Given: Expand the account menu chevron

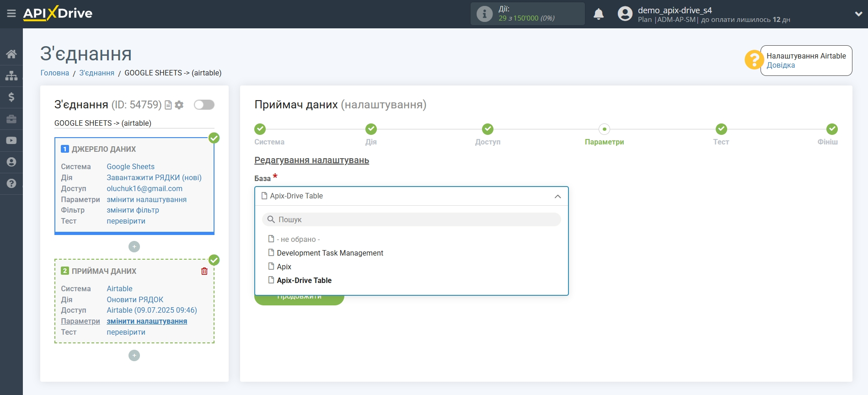Looking at the screenshot, I should coord(858,14).
